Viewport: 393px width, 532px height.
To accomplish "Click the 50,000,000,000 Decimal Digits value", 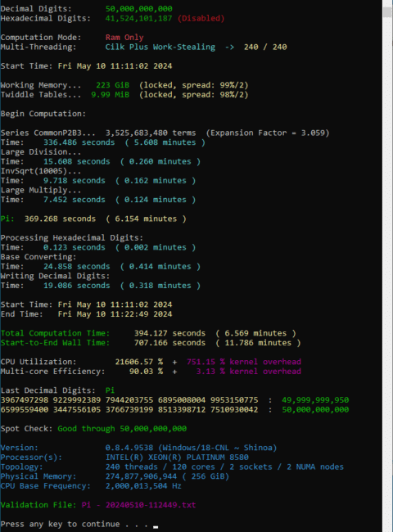I will (139, 8).
